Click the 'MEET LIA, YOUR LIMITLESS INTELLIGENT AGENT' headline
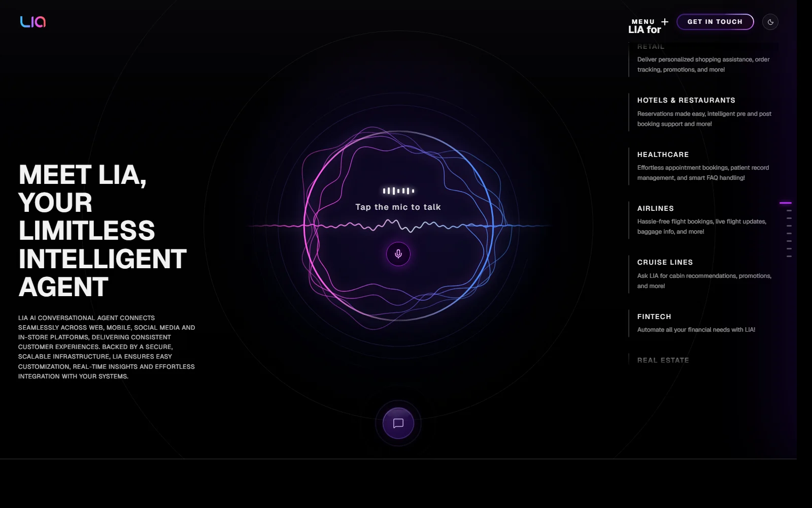The width and height of the screenshot is (812, 508). click(x=103, y=231)
